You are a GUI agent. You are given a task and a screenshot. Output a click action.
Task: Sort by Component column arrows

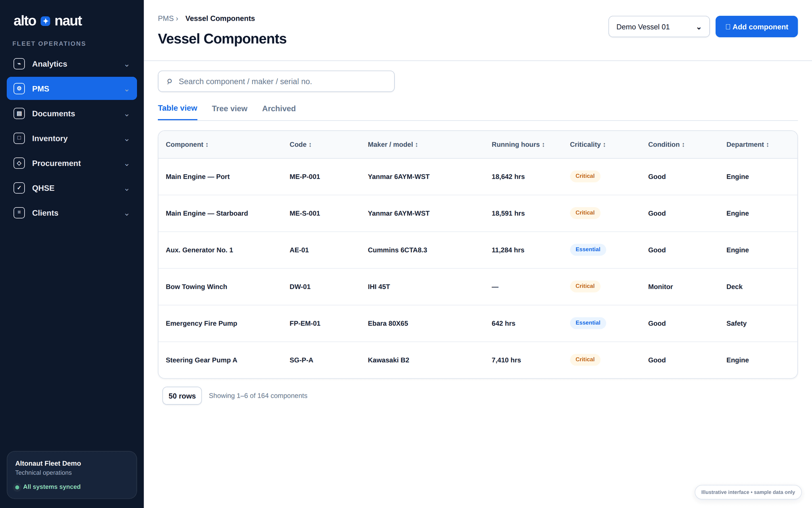pyautogui.click(x=207, y=145)
